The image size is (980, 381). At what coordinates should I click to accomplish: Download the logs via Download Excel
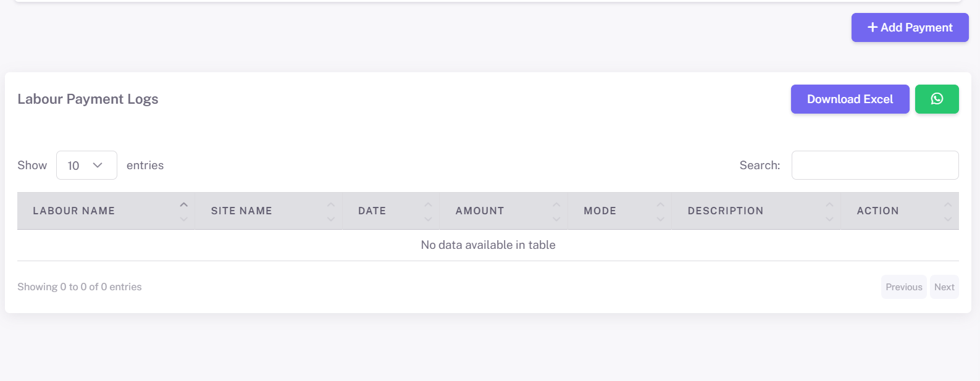850,99
